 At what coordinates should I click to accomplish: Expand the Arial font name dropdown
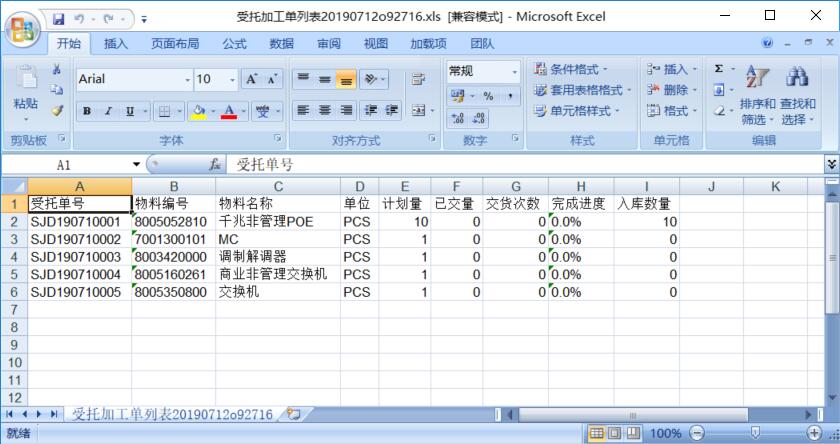click(x=187, y=79)
